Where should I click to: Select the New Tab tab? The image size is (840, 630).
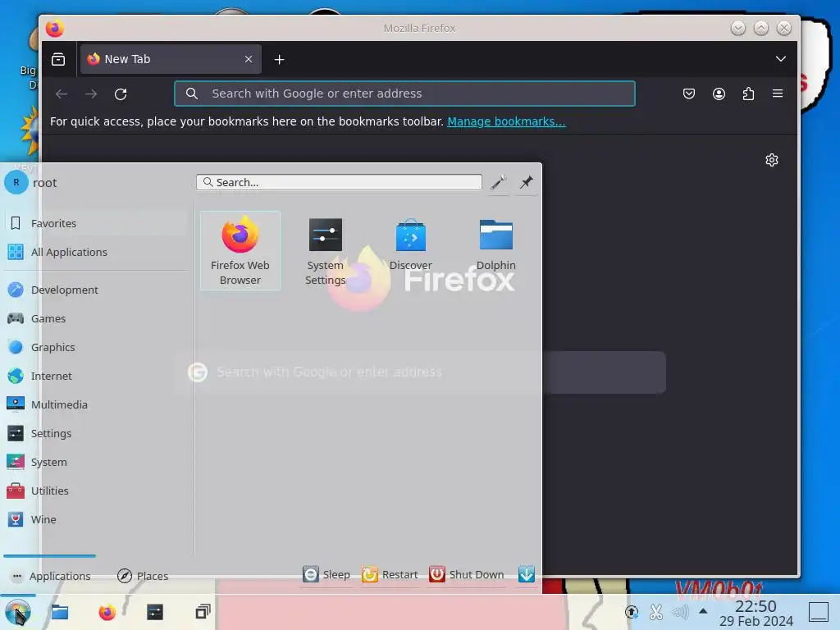pos(171,59)
